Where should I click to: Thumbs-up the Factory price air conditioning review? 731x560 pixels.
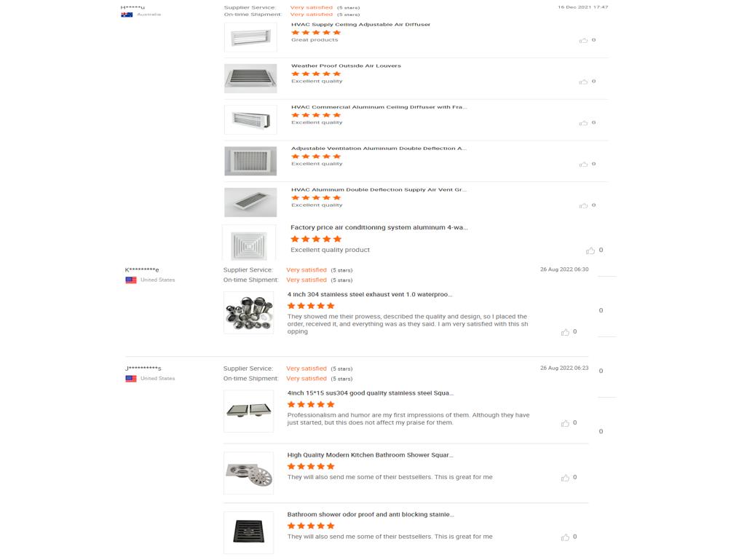[x=590, y=251]
